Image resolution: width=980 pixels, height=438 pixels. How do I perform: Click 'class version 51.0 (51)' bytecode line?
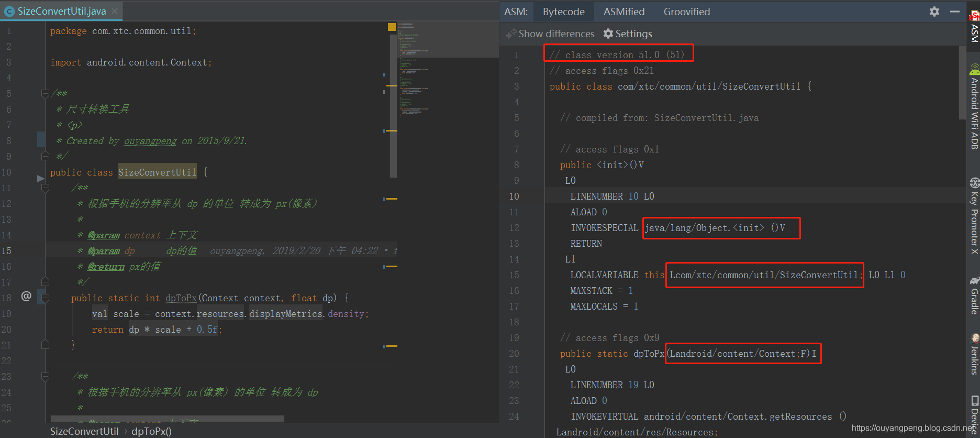pyautogui.click(x=617, y=54)
